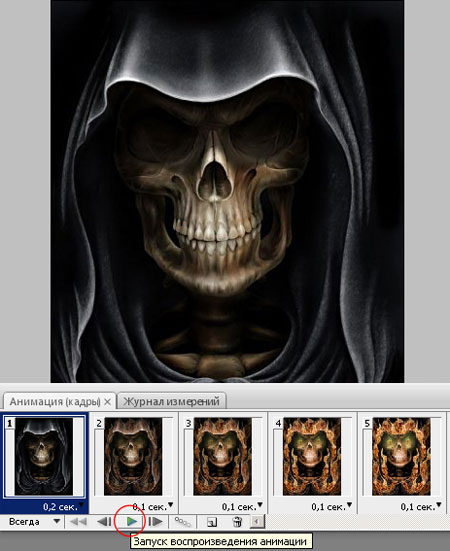The image size is (450, 551).
Task: Open frame 3 delay dropdown 0,1 сек.
Action: [242, 507]
